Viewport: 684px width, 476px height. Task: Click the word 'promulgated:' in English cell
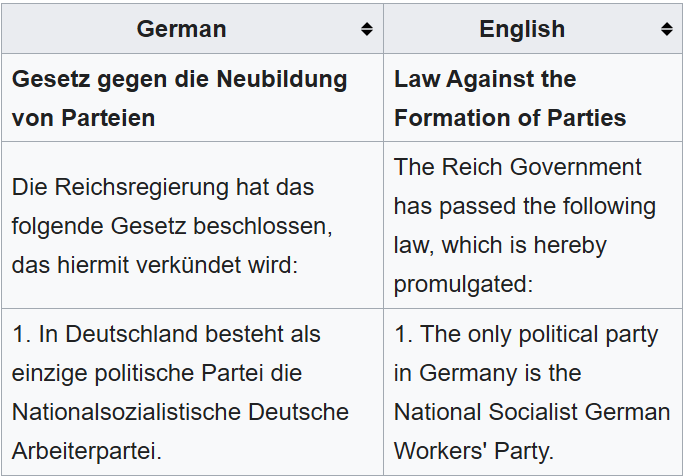[463, 285]
